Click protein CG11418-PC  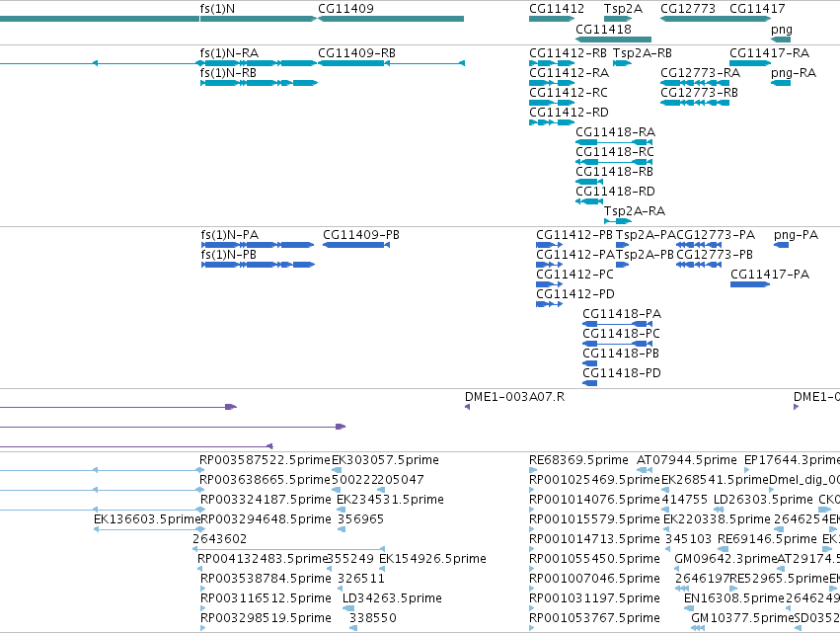tap(618, 344)
